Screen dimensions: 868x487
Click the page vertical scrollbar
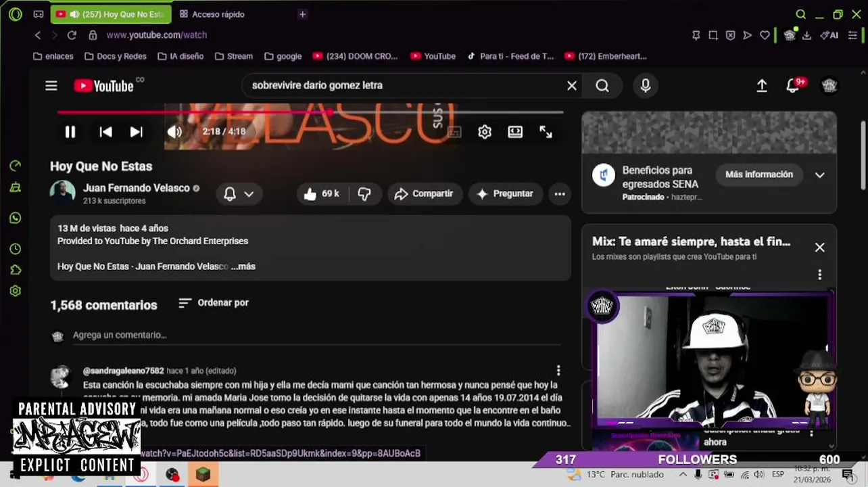click(x=863, y=156)
